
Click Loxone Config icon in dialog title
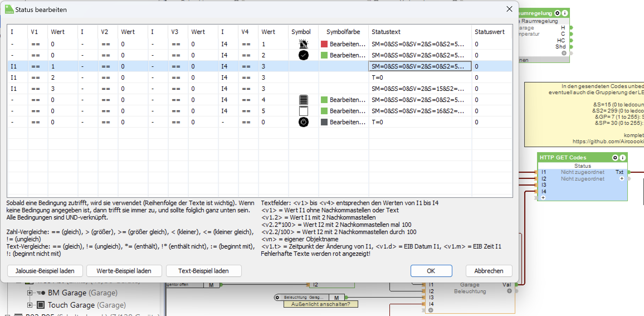[9, 9]
